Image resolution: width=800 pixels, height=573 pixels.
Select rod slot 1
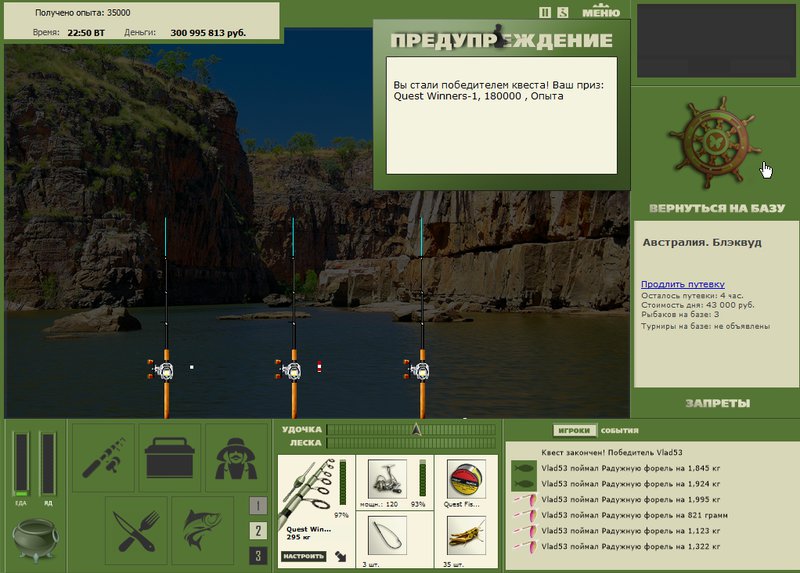(258, 506)
